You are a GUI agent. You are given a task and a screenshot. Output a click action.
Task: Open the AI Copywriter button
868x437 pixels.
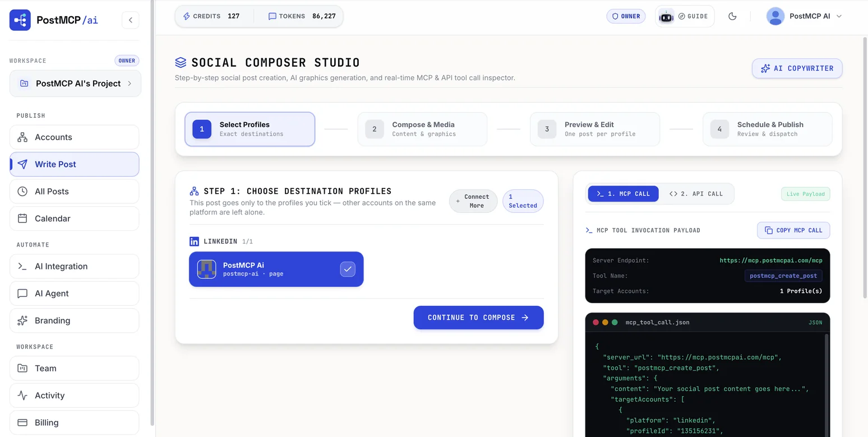pyautogui.click(x=797, y=68)
